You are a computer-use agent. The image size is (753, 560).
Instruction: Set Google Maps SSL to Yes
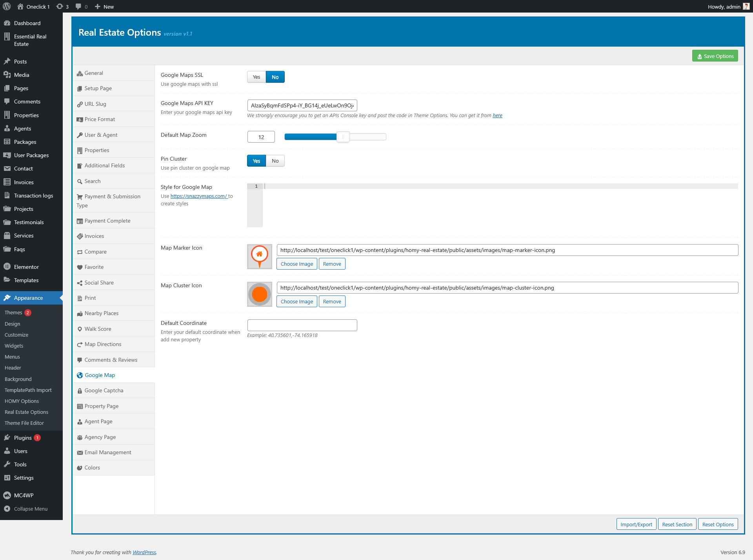(x=256, y=77)
